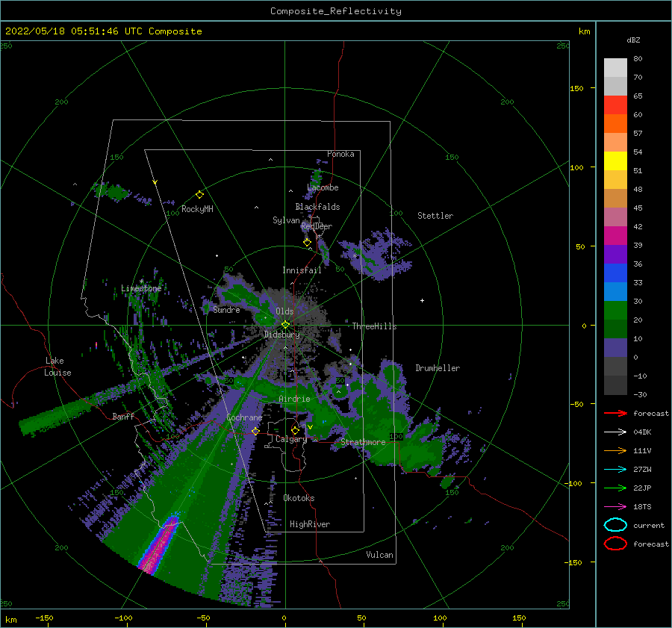This screenshot has width=672, height=628.
Task: Select the Drumheller label
Action: tap(438, 368)
